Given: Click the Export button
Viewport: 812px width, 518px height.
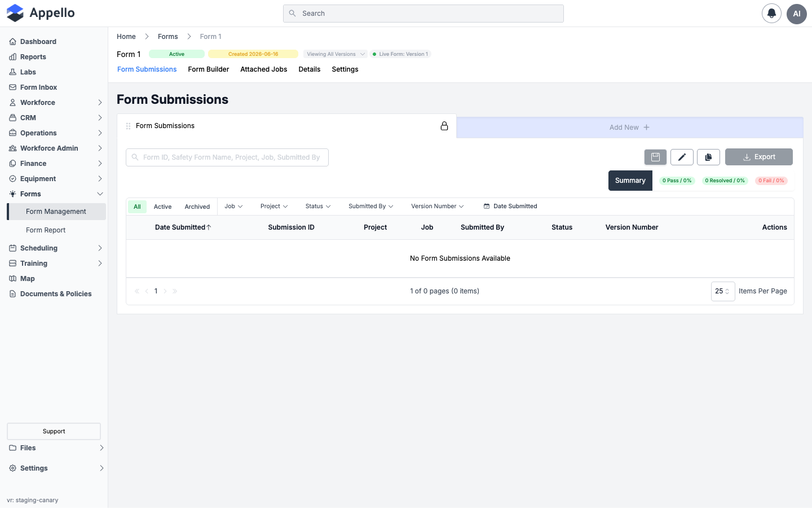Looking at the screenshot, I should tap(759, 157).
